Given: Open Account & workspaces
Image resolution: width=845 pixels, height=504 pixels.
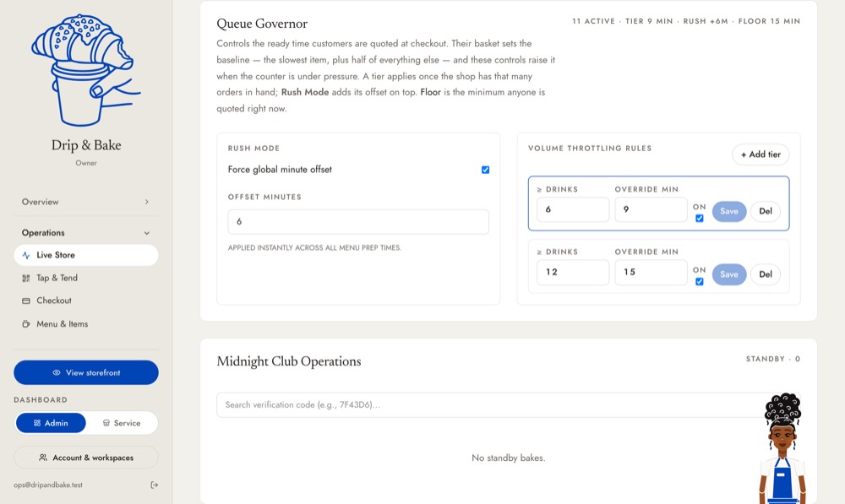Looking at the screenshot, I should click(86, 458).
